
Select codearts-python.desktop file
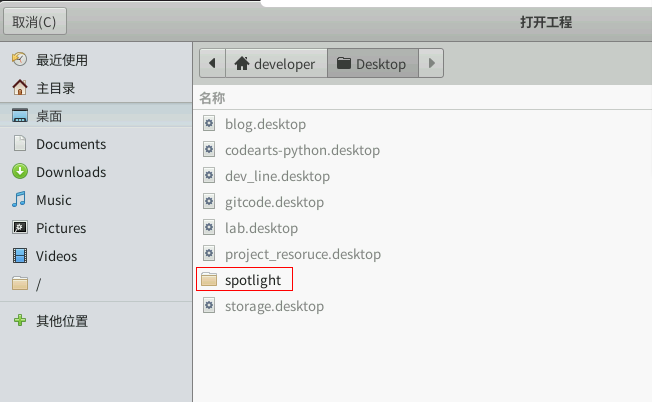pos(302,150)
